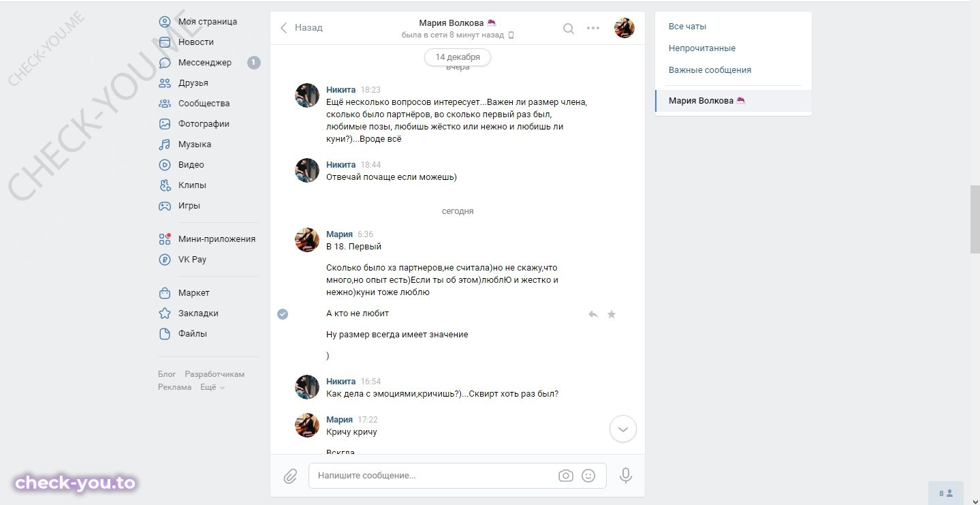Image resolution: width=980 pixels, height=505 pixels.
Task: Click the 14 декабря date pill
Action: pos(458,57)
